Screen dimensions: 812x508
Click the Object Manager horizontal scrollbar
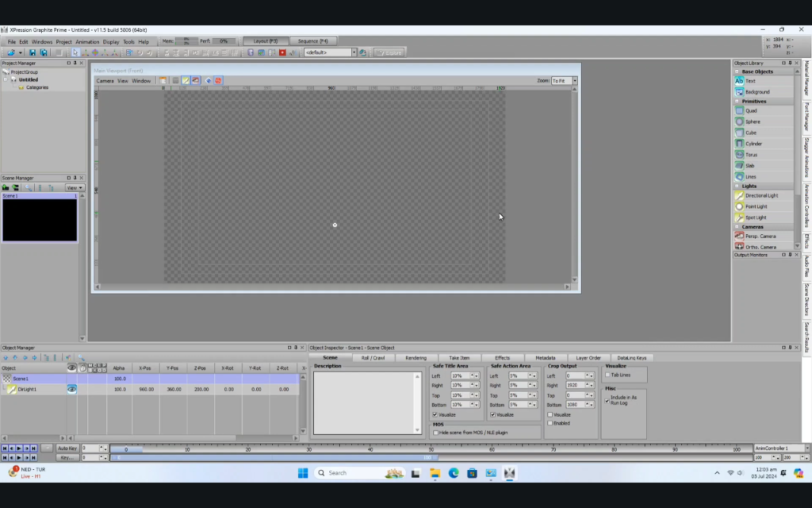coord(154,438)
